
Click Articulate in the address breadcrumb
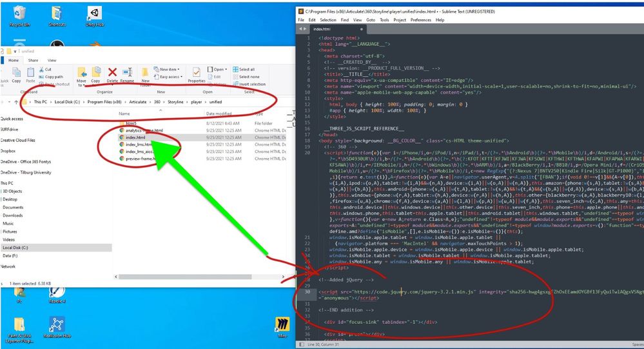[x=137, y=102]
